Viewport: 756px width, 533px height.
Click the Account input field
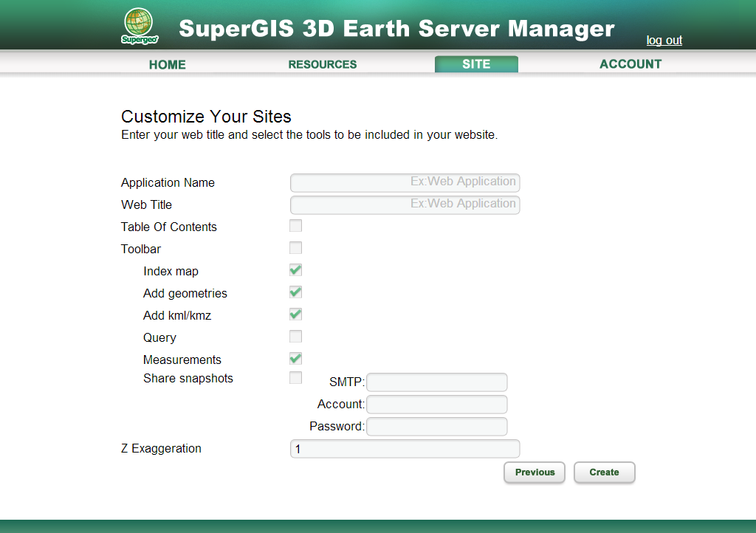(x=437, y=405)
